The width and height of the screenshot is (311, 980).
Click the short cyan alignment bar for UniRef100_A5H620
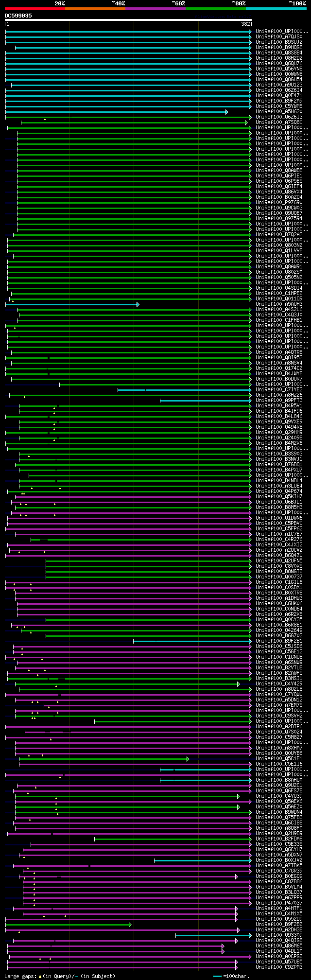click(117, 112)
